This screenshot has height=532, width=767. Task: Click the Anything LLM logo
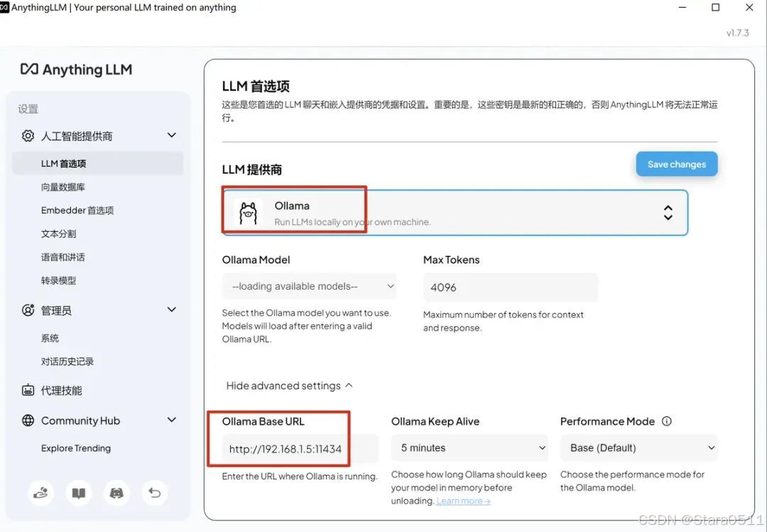click(x=76, y=70)
